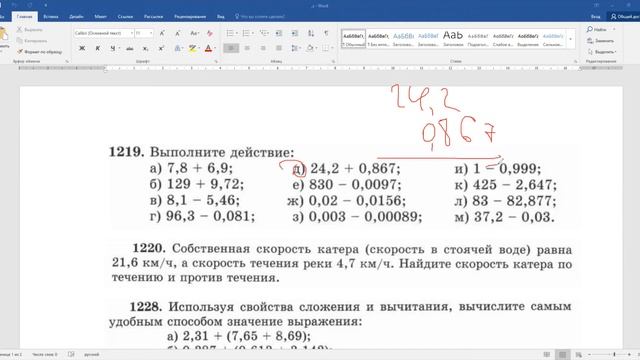Open the Рецензирование tab

click(190, 17)
